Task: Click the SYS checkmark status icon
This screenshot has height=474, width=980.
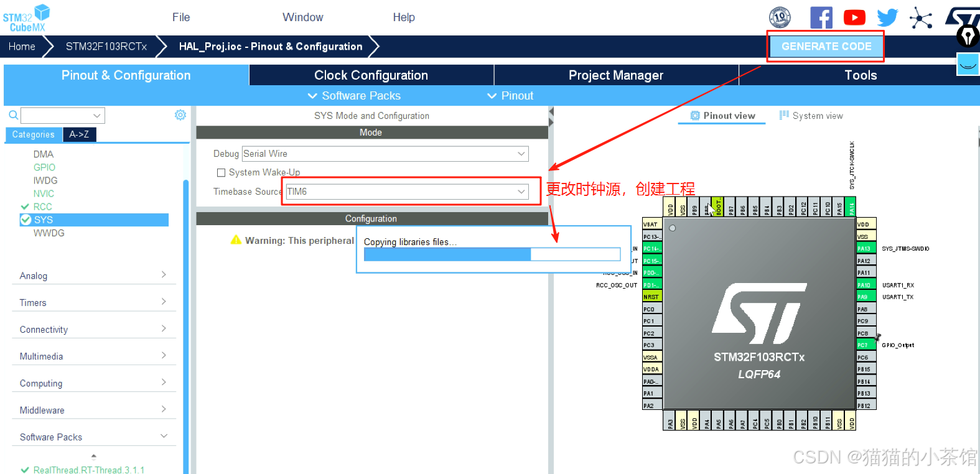Action: click(26, 220)
